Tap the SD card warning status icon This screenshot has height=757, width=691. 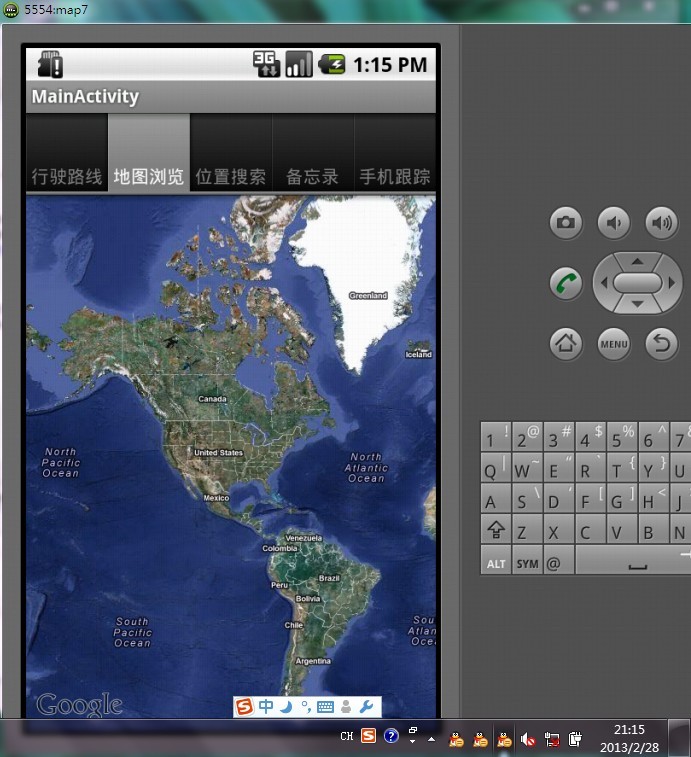click(51, 64)
